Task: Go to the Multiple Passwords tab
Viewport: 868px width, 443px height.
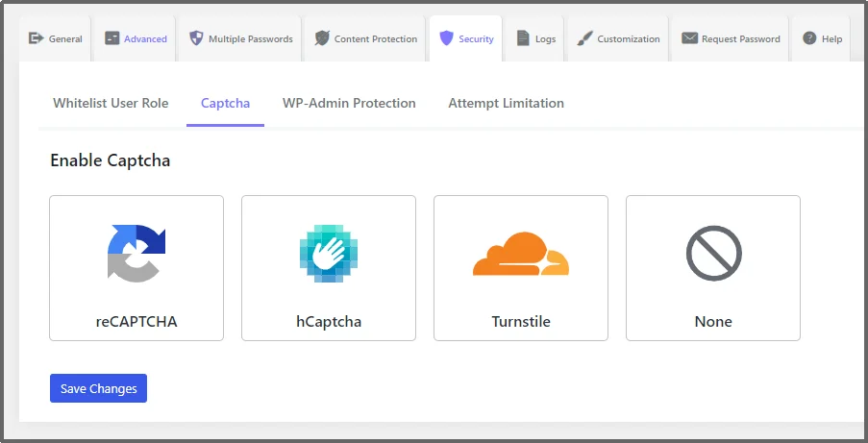Action: point(239,38)
